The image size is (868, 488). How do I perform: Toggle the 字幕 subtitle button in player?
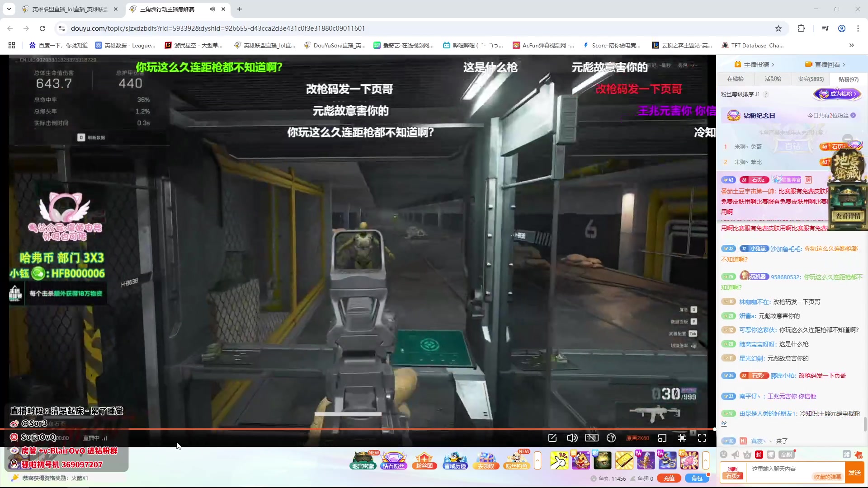pyautogui.click(x=591, y=438)
